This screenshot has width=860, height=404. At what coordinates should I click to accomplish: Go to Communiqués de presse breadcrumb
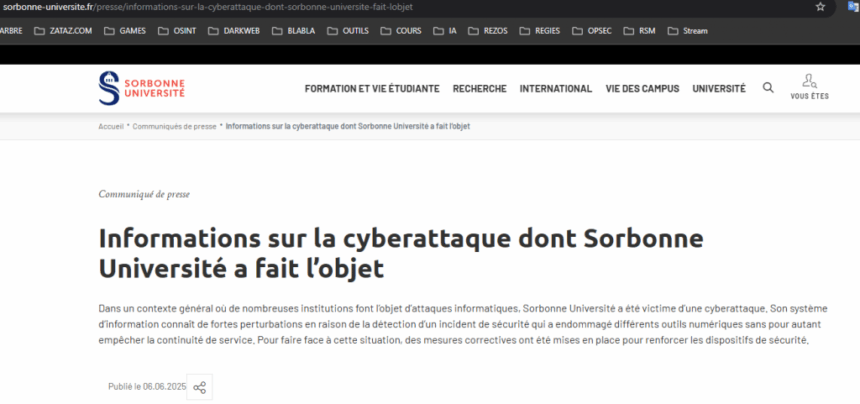point(174,127)
